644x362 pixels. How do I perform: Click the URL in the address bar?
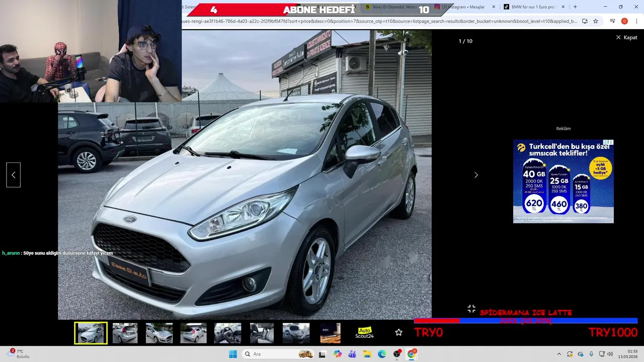tap(380, 21)
